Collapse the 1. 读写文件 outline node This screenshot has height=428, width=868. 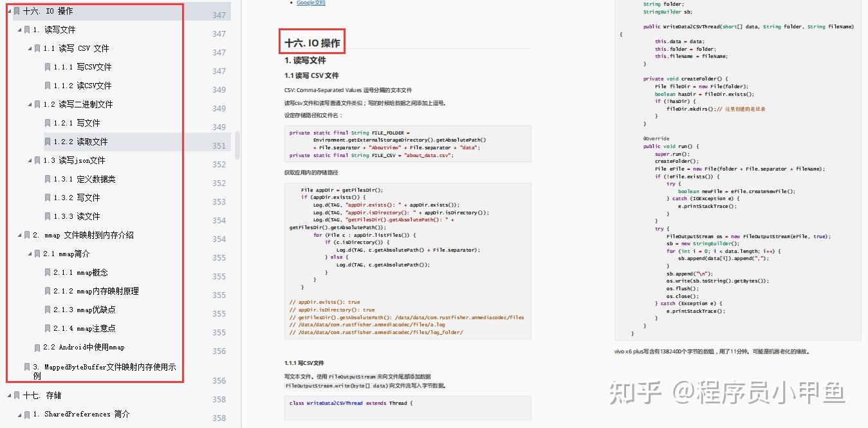point(19,30)
